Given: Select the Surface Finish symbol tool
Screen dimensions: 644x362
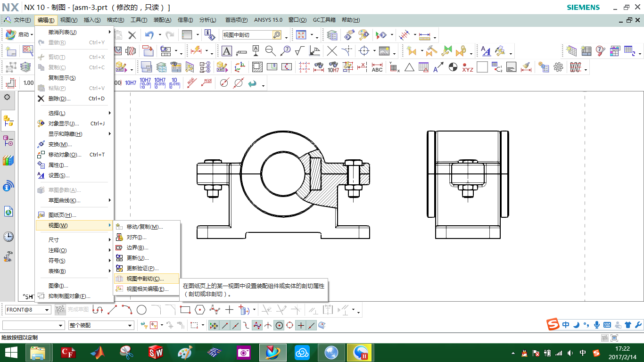Looking at the screenshot, I should (299, 51).
